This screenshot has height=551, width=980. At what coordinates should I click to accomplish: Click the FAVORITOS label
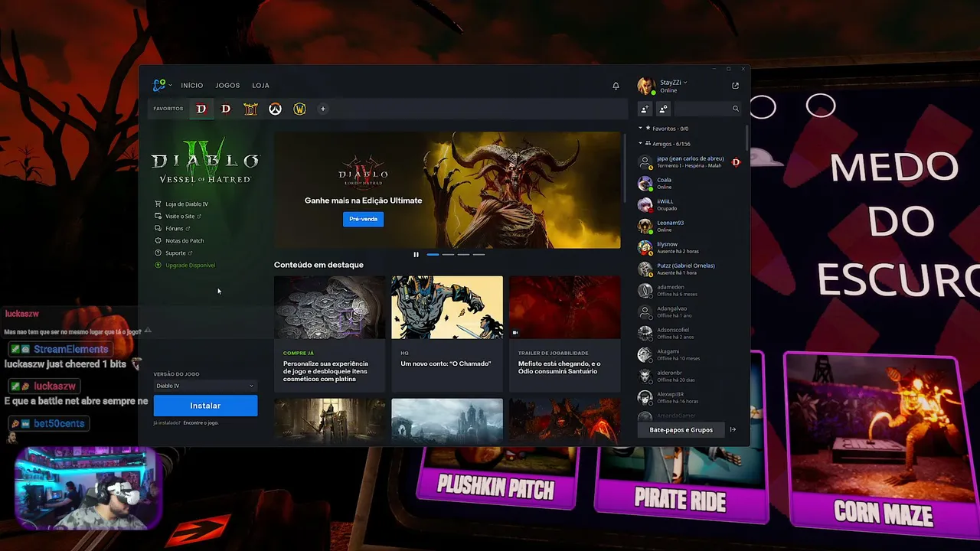(168, 109)
